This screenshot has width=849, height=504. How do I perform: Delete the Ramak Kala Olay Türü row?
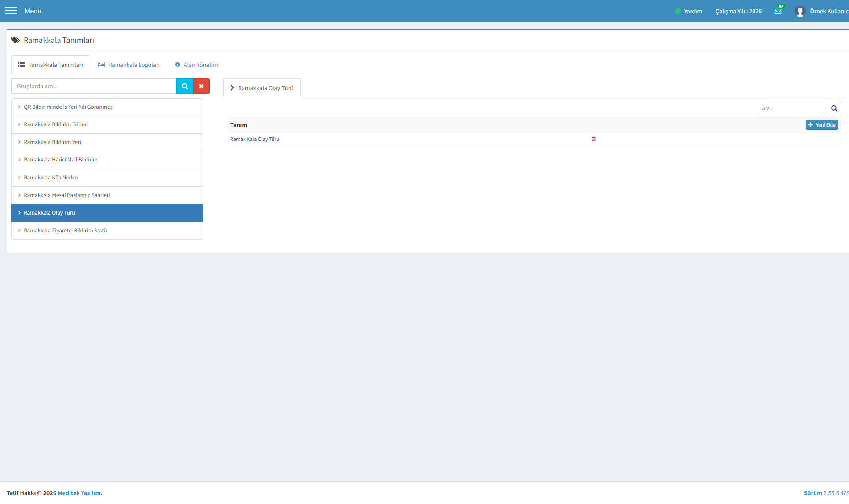[x=593, y=139]
